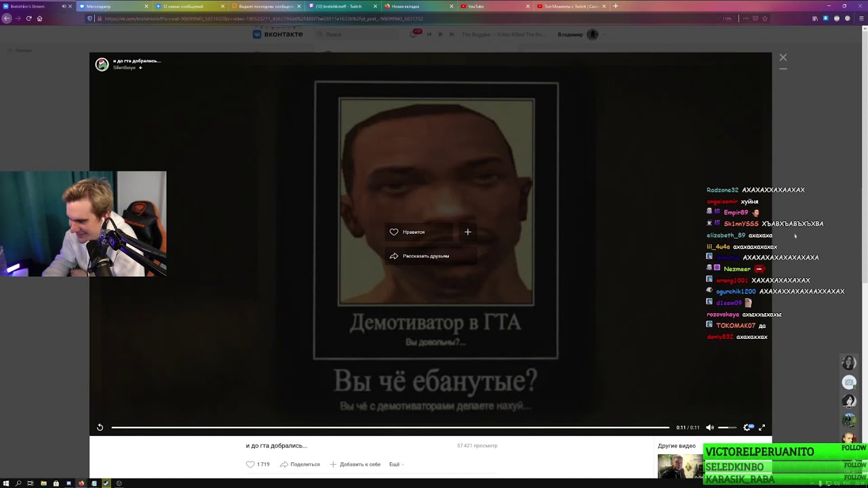Viewport: 868px width, 488px height.
Task: Open Windows taskbar search
Action: click(18, 483)
